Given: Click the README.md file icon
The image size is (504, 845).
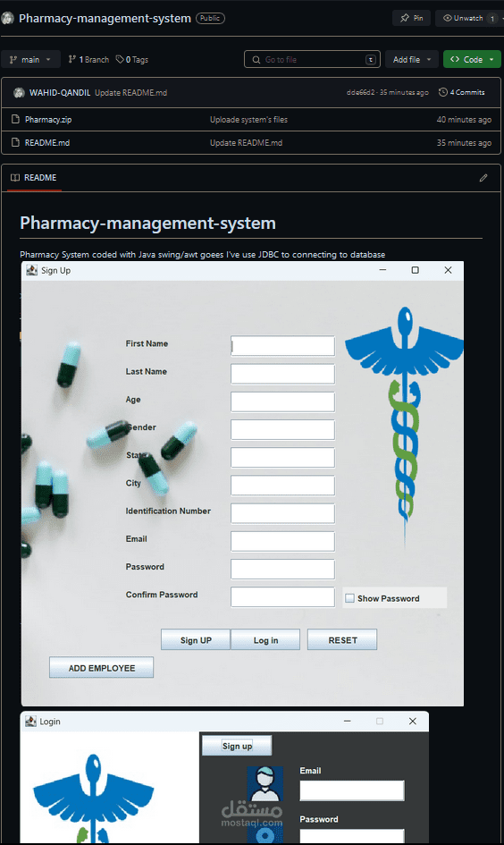Looking at the screenshot, I should pos(15,142).
